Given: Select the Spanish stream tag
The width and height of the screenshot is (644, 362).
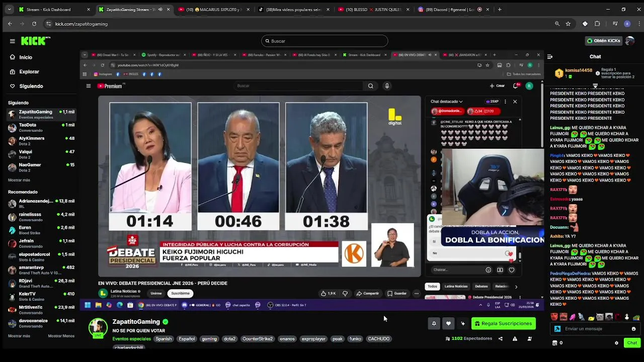Looking at the screenshot, I should tap(164, 339).
